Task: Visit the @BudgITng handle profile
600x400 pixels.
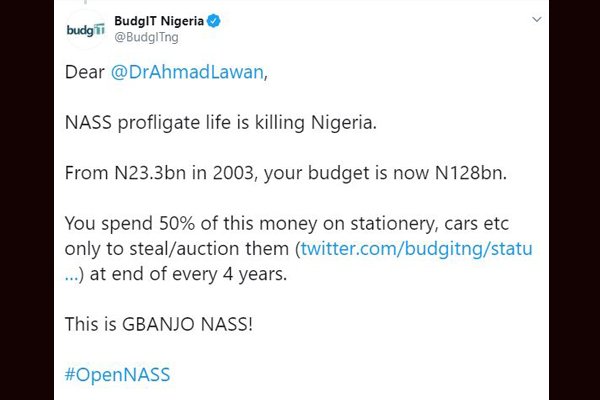Action: tap(146, 38)
